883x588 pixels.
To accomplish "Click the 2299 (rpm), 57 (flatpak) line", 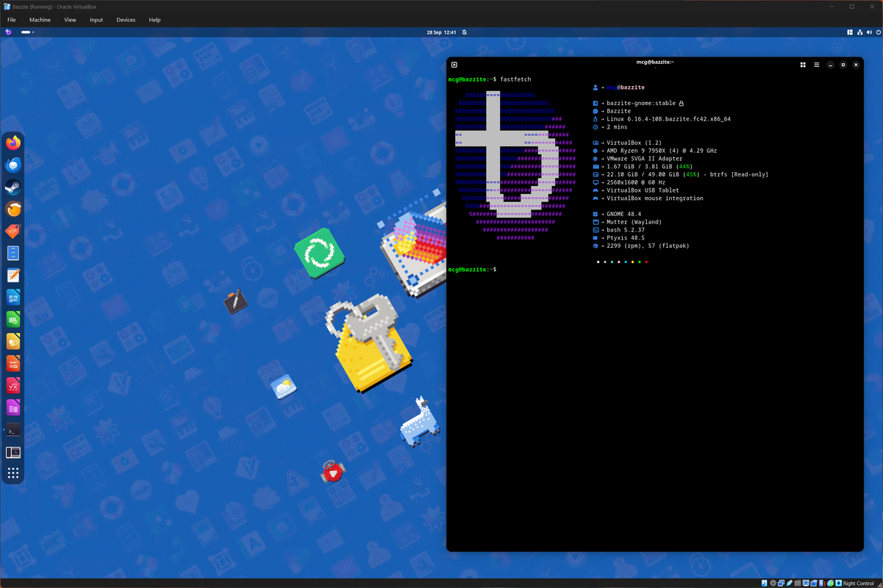I will pos(641,246).
